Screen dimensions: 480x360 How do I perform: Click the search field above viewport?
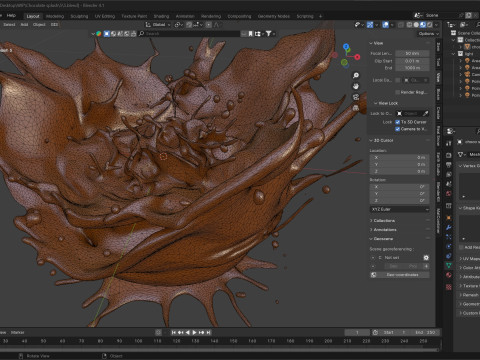(x=189, y=34)
